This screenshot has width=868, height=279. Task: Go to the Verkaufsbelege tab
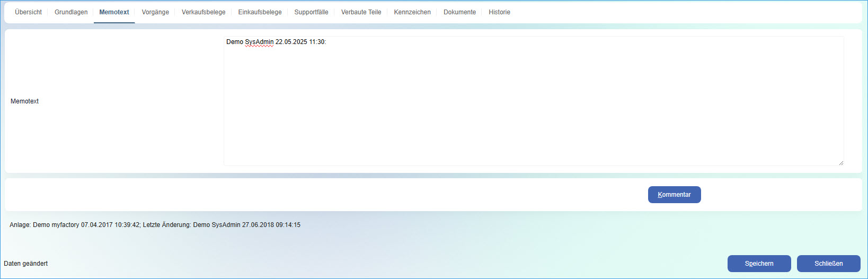203,12
